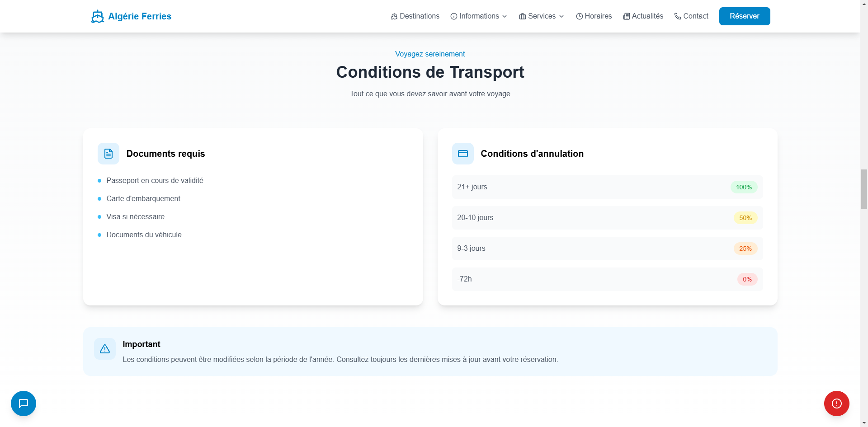Screen dimensions: 868x427
Task: Click the clock icon beside Horaires
Action: (579, 16)
